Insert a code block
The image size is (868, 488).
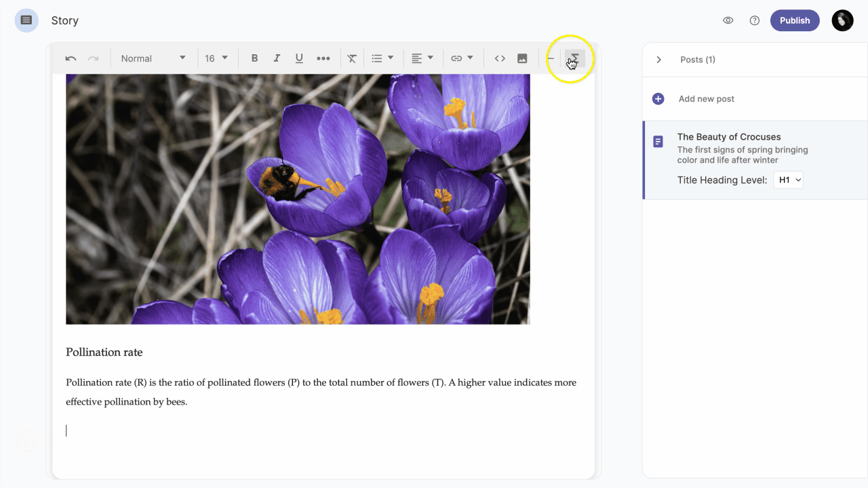500,58
